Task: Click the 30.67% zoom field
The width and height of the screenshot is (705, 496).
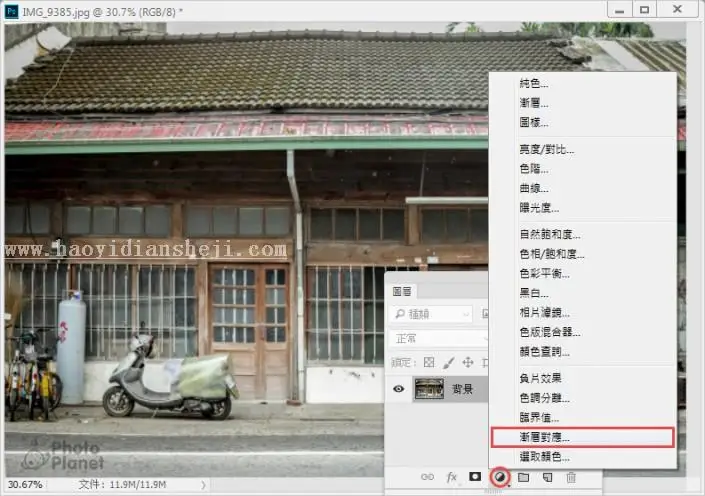Action: click(25, 485)
